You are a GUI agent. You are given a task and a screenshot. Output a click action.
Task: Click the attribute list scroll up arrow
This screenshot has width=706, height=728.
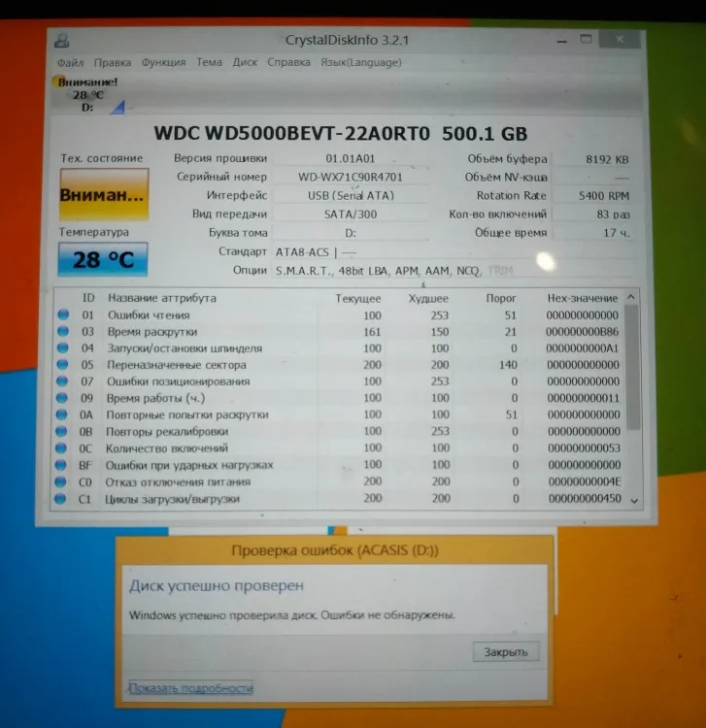pyautogui.click(x=631, y=297)
